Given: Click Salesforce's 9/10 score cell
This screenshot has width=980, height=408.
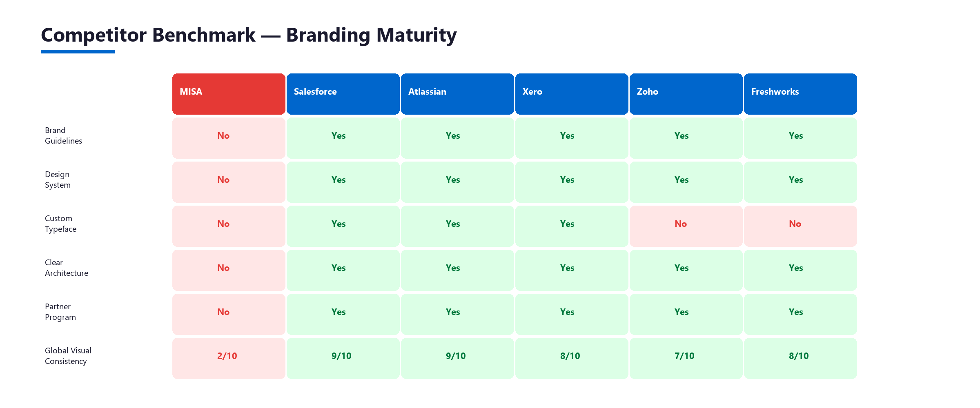Looking at the screenshot, I should tap(342, 357).
